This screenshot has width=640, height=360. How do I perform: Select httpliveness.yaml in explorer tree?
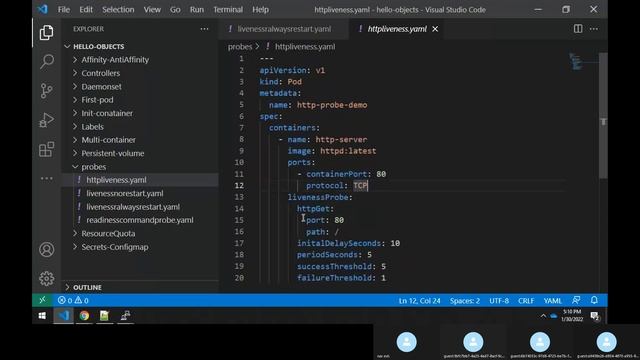[141, 180]
